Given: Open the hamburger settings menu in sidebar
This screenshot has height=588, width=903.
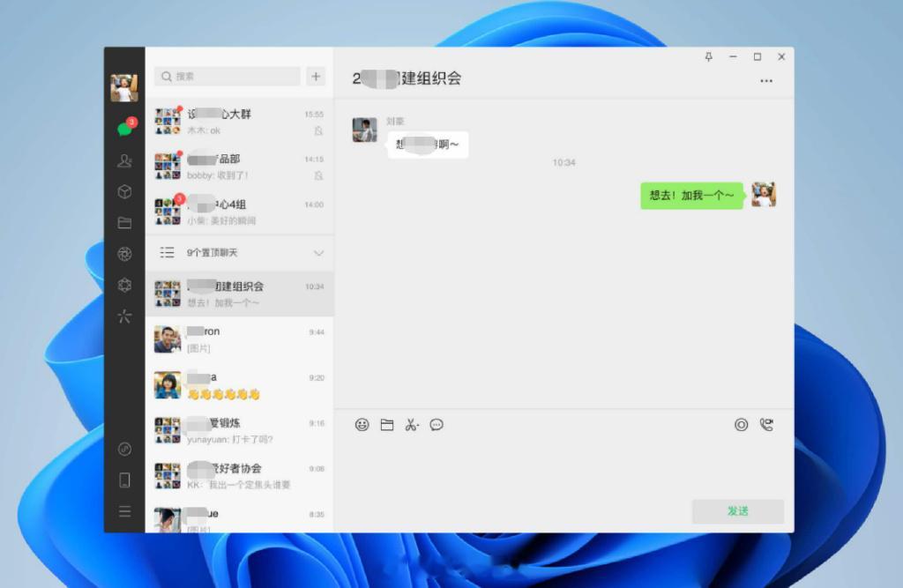Looking at the screenshot, I should point(124,510).
